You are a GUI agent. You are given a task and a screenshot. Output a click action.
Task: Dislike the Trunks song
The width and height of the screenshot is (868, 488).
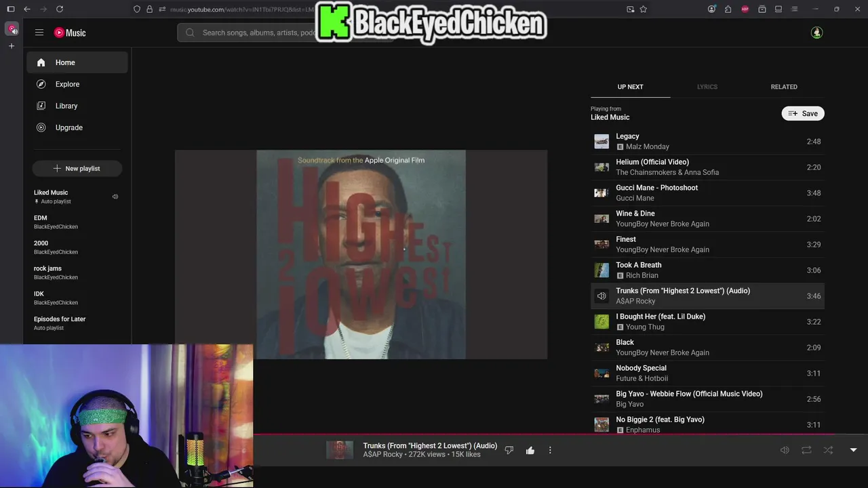[x=509, y=450]
